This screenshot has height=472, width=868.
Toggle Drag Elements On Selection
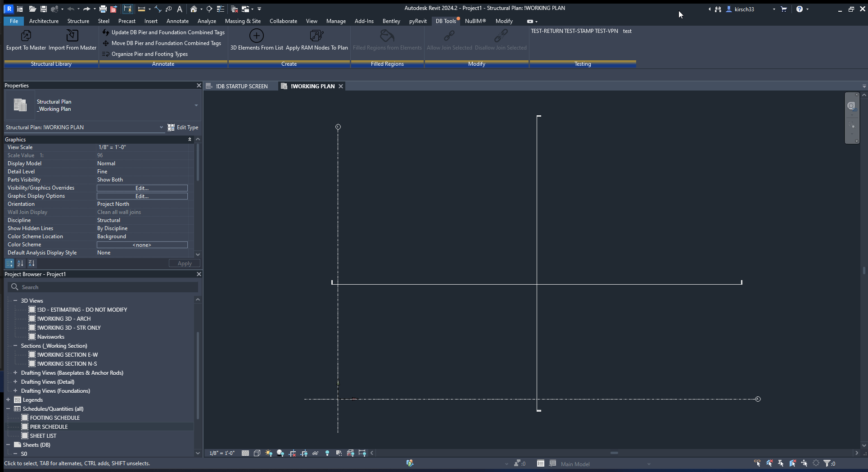805,463
